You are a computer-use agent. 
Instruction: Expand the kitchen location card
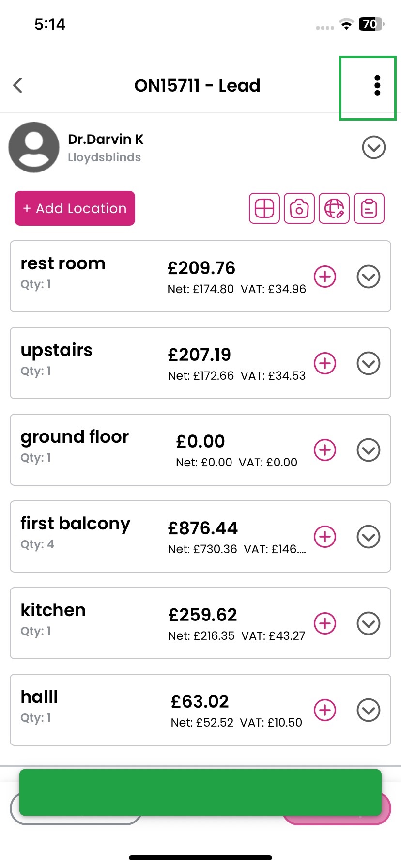click(369, 623)
